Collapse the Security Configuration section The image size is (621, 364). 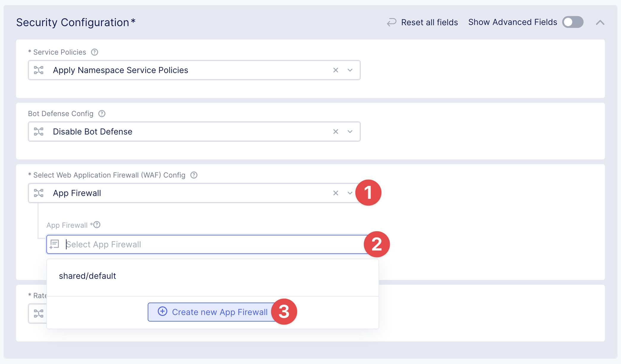(600, 23)
